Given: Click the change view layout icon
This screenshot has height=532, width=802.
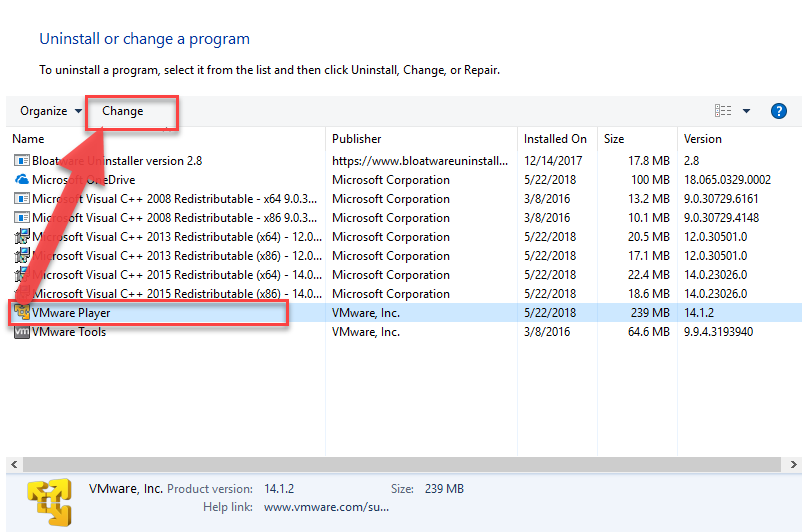Looking at the screenshot, I should pyautogui.click(x=723, y=110).
